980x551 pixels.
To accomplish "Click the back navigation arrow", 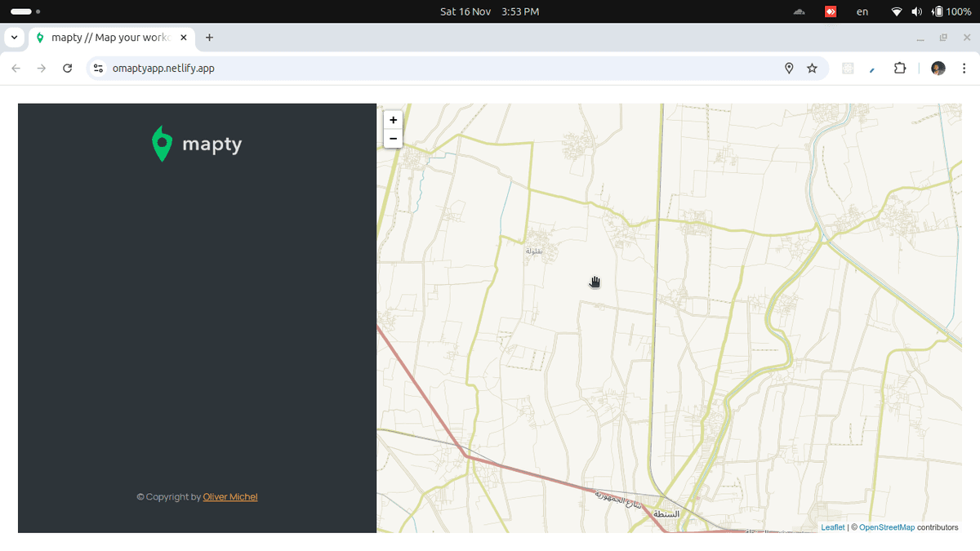I will pos(16,69).
